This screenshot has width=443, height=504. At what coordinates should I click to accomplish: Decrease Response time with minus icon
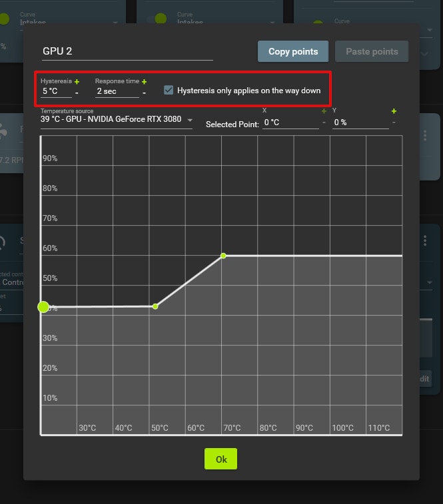pos(144,93)
